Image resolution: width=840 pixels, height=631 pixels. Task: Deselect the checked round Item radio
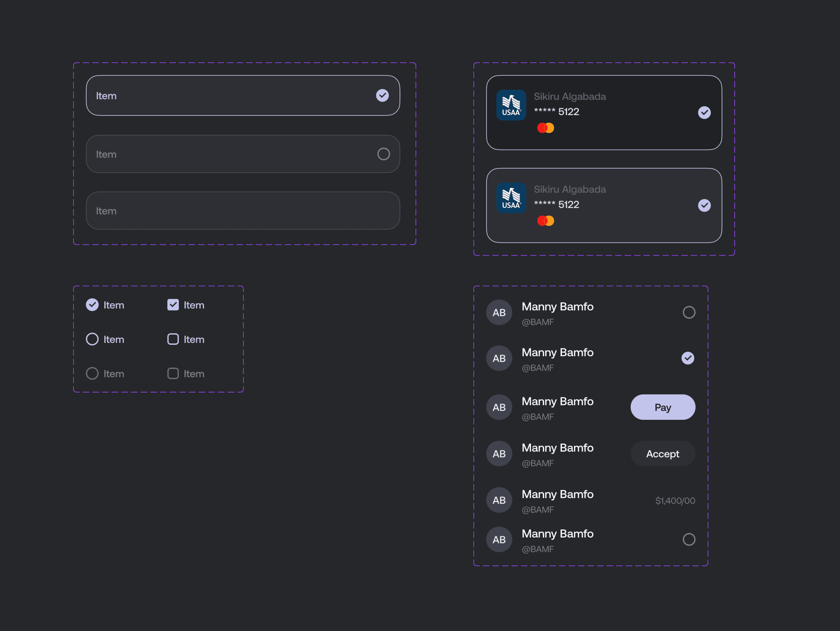(92, 305)
